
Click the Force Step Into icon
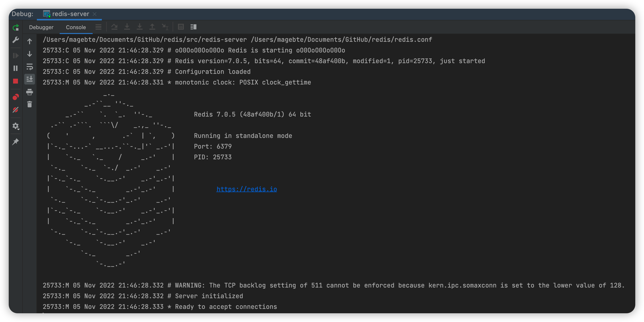pyautogui.click(x=140, y=27)
